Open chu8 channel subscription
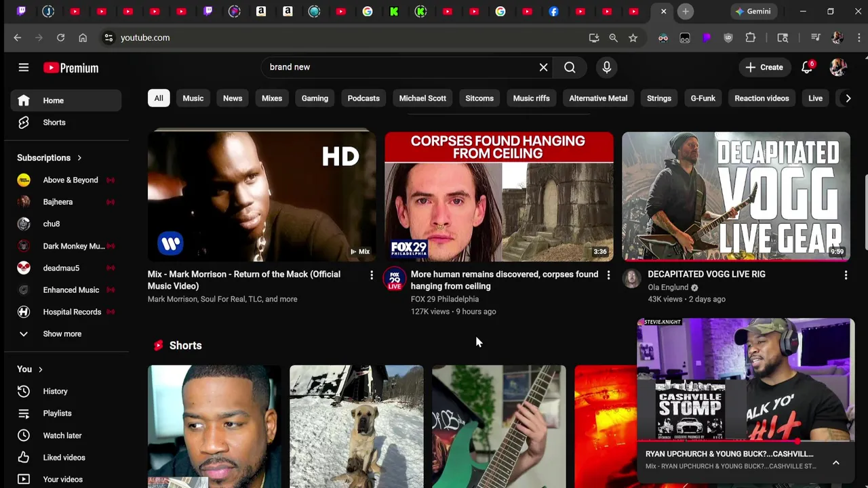868x488 pixels. [66, 224]
